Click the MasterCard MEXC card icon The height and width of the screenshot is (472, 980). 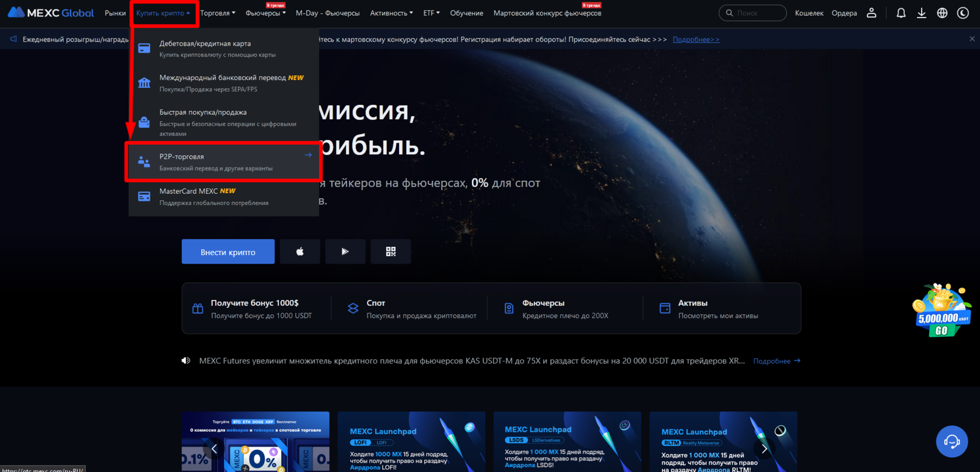point(144,197)
